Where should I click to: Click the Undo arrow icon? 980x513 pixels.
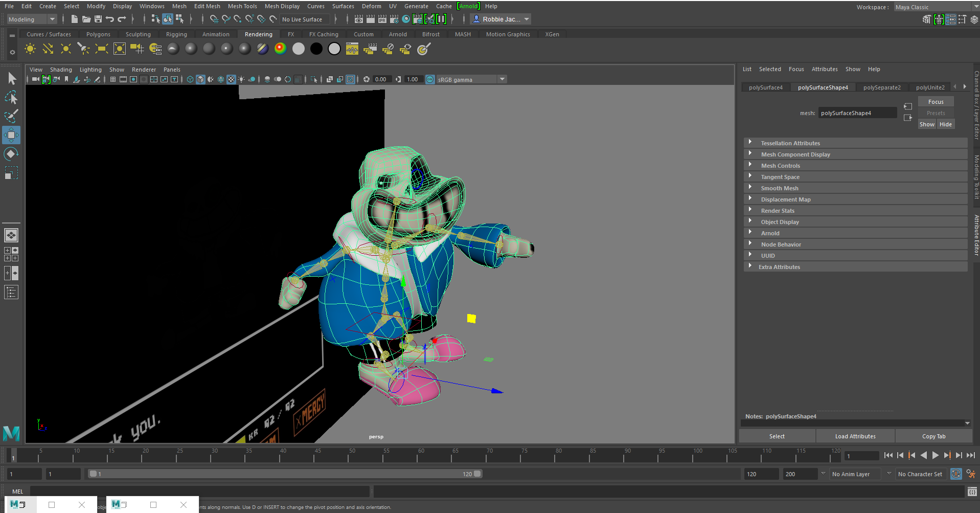point(110,19)
